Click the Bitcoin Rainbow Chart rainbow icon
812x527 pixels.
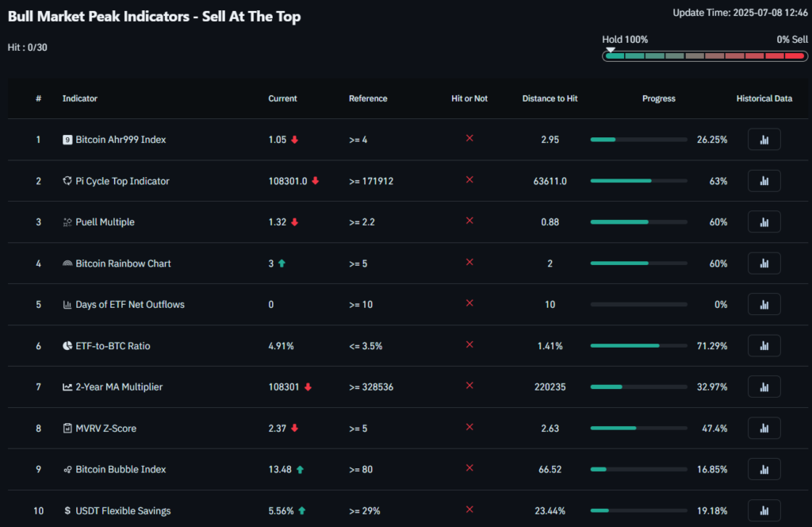click(67, 263)
